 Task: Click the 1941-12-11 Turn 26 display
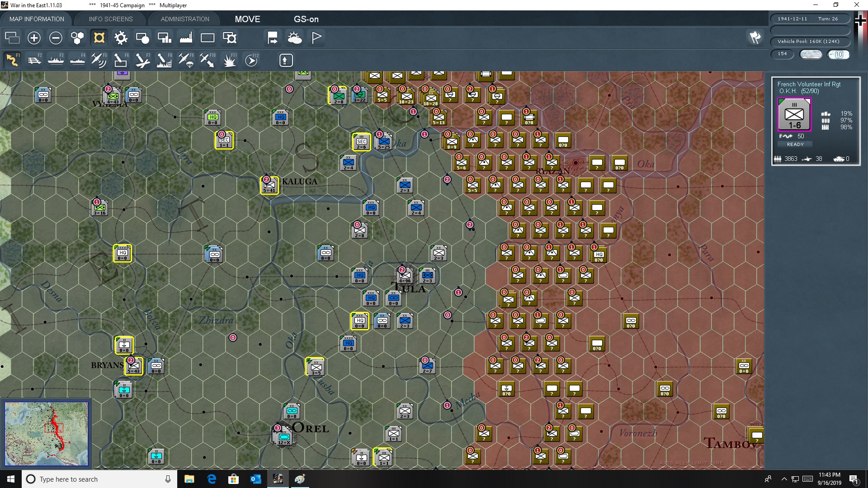pyautogui.click(x=809, y=19)
